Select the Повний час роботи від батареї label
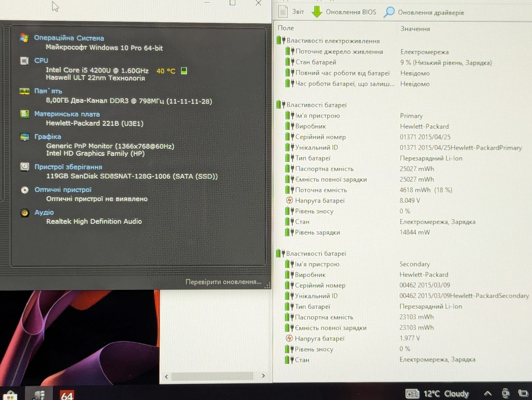The height and width of the screenshot is (400, 532). tap(342, 73)
